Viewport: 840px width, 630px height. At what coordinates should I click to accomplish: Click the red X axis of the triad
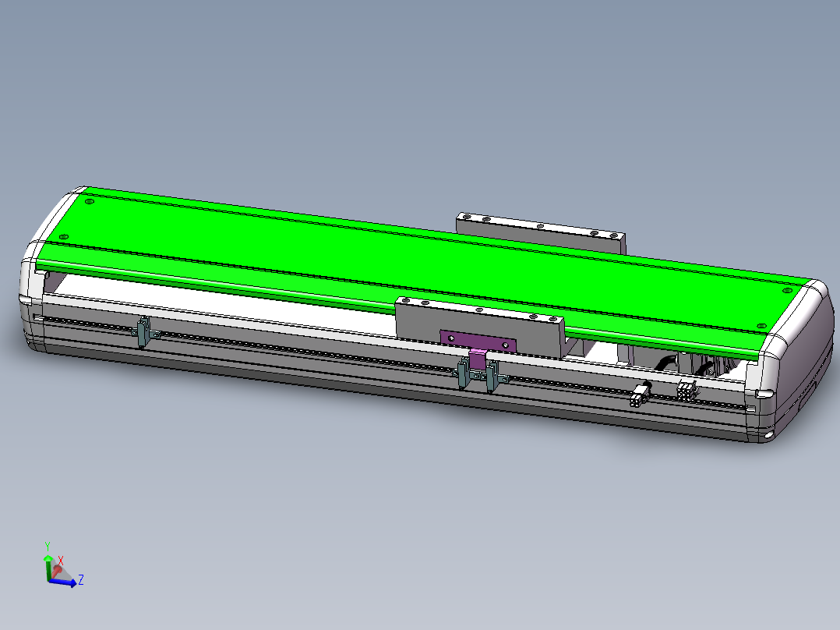tap(57, 570)
